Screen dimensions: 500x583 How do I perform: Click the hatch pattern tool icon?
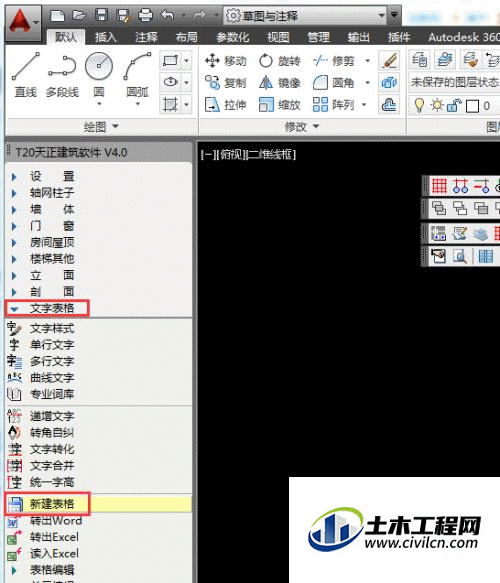[171, 104]
